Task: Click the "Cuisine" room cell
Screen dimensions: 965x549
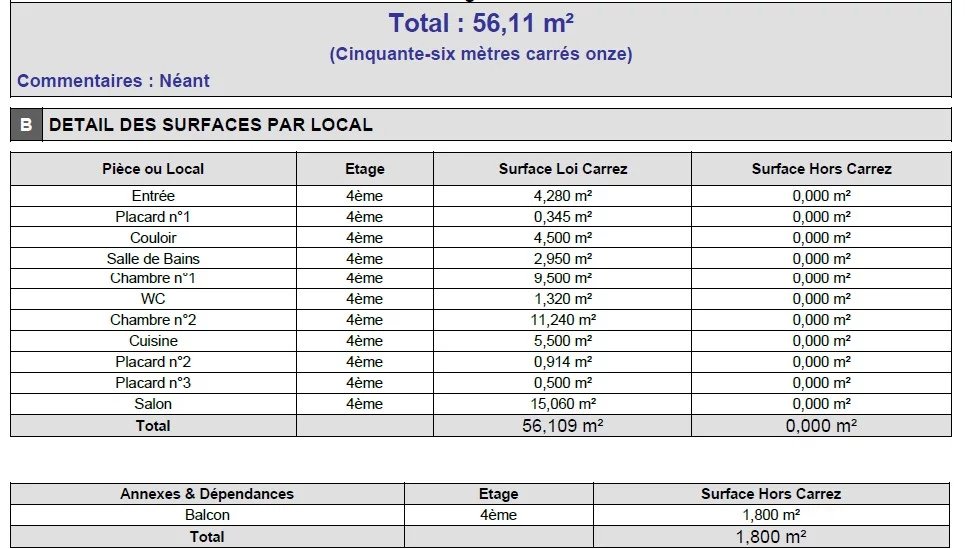Action: (x=153, y=341)
